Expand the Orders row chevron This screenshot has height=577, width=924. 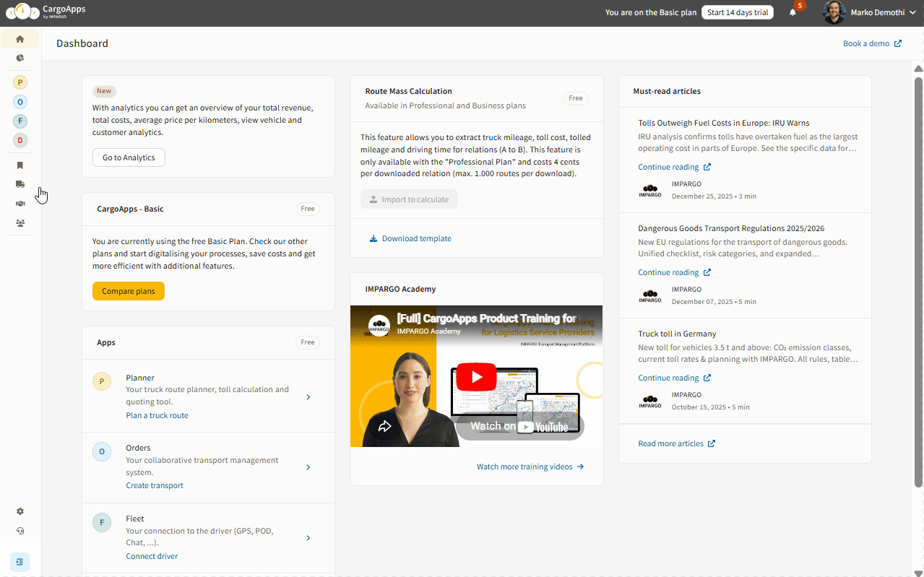pyautogui.click(x=308, y=467)
